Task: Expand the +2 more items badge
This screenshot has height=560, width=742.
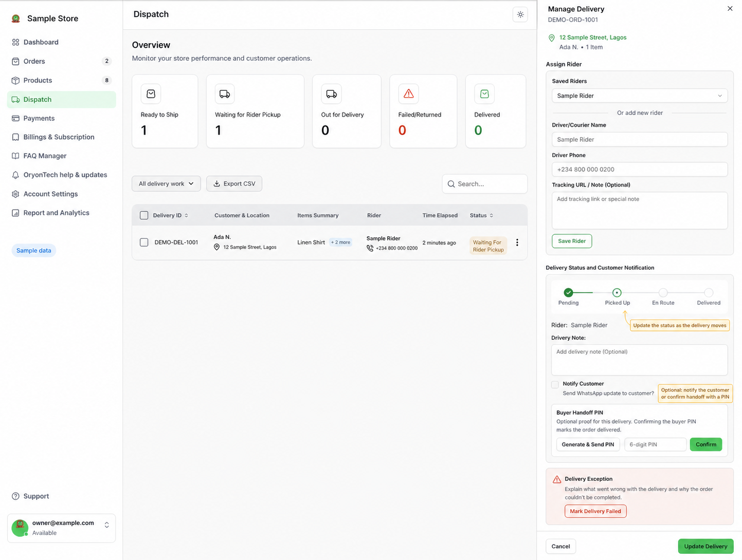Action: tap(340, 242)
